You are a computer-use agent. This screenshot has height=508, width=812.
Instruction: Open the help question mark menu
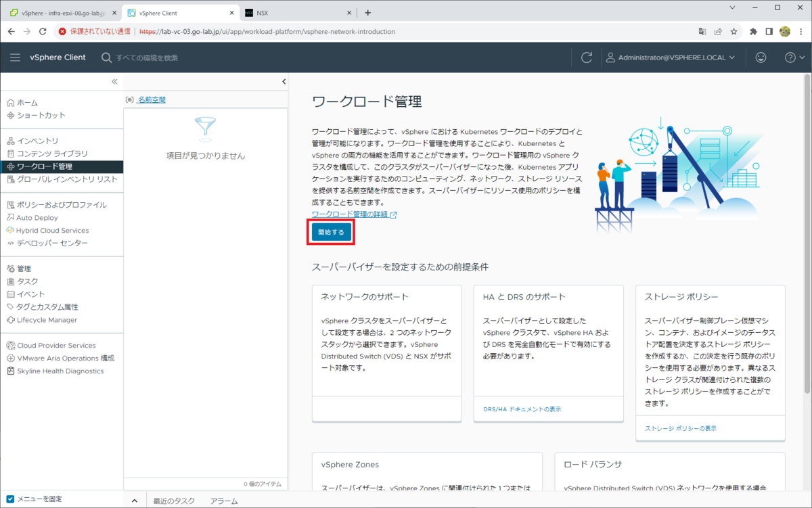[x=794, y=57]
